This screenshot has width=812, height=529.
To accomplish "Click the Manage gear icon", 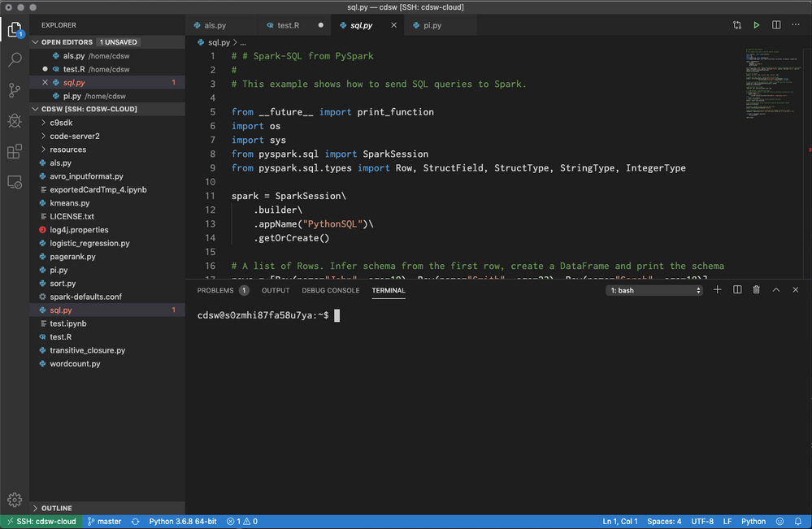I will tap(15, 499).
